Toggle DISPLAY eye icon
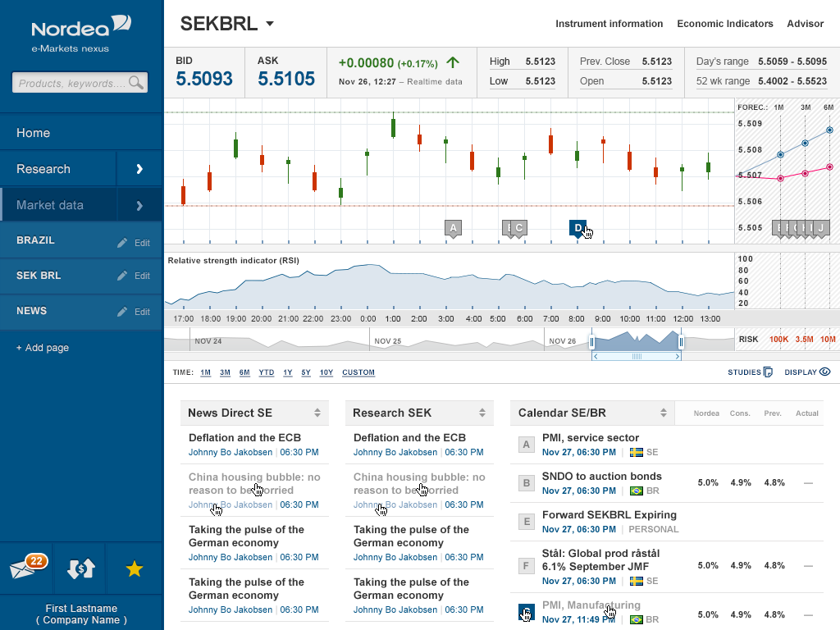This screenshot has width=840, height=630. click(825, 372)
